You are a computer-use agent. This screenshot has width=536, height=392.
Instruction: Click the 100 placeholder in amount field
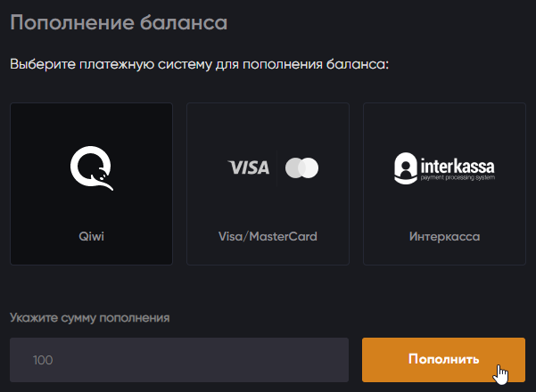[x=43, y=361]
